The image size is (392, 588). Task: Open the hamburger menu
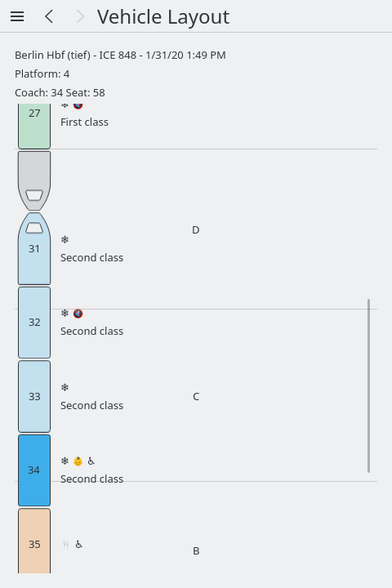(x=17, y=16)
